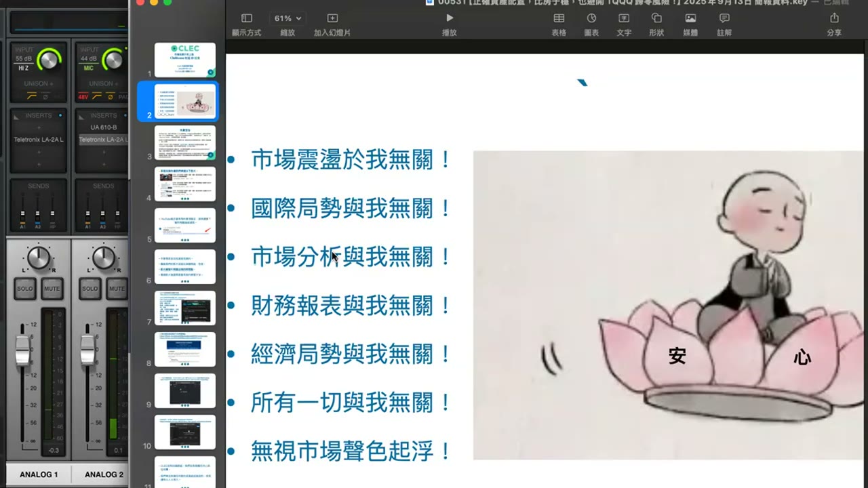Select slide 8 thumbnail in navigator
This screenshot has width=868, height=488.
(x=185, y=349)
